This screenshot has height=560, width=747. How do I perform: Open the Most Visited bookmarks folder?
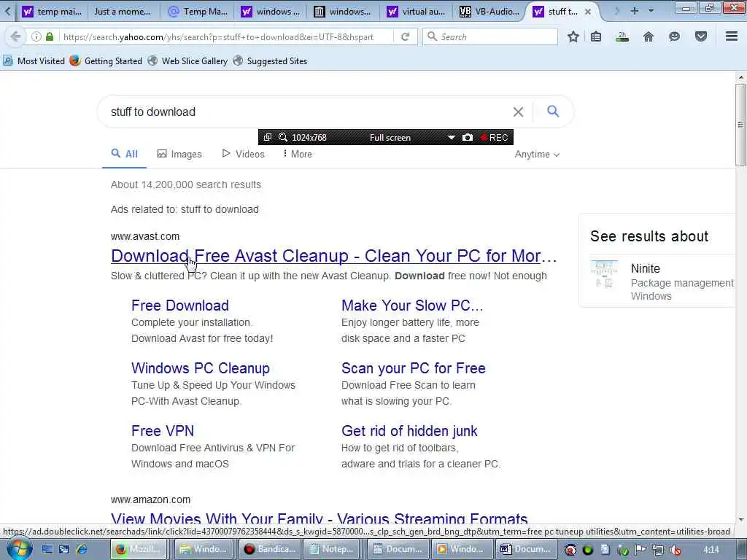click(x=34, y=61)
